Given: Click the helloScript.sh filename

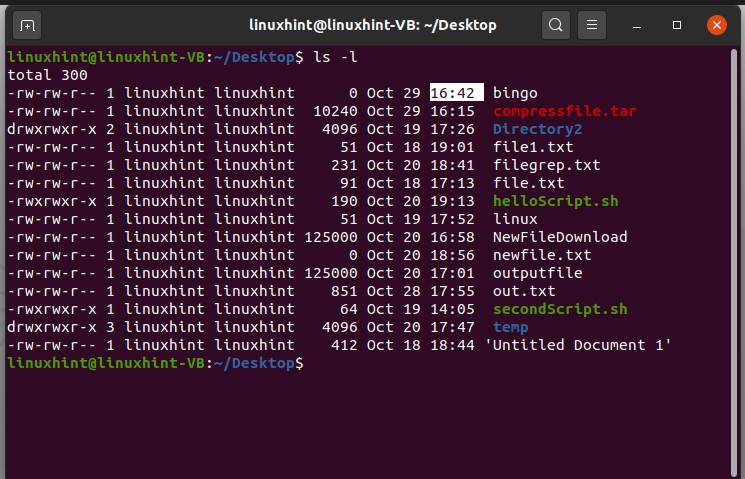Looking at the screenshot, I should 555,201.
